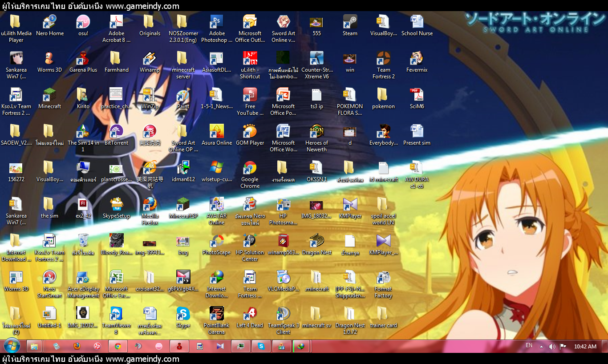Open the KMPlayer desktop icon
The image size is (608, 364).
point(350,208)
